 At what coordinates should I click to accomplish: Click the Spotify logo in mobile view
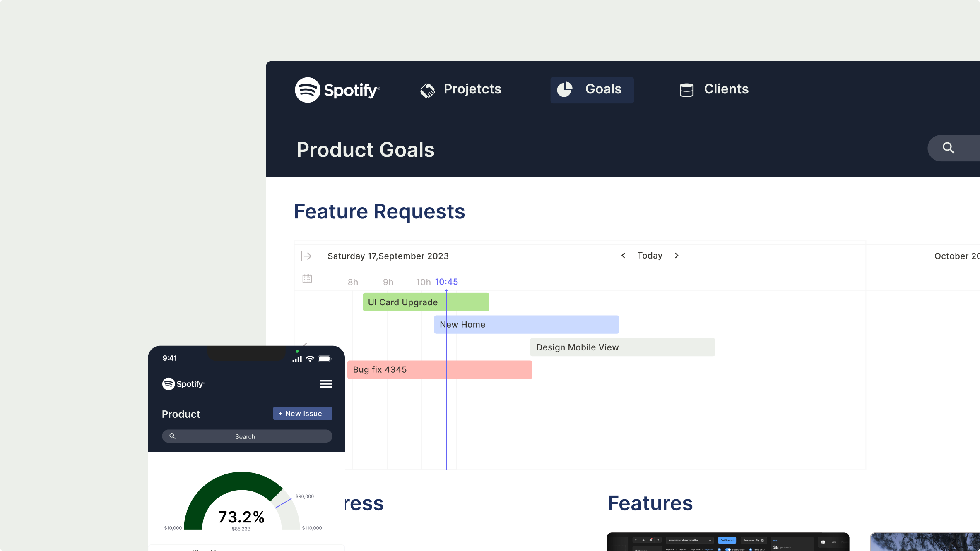click(183, 384)
